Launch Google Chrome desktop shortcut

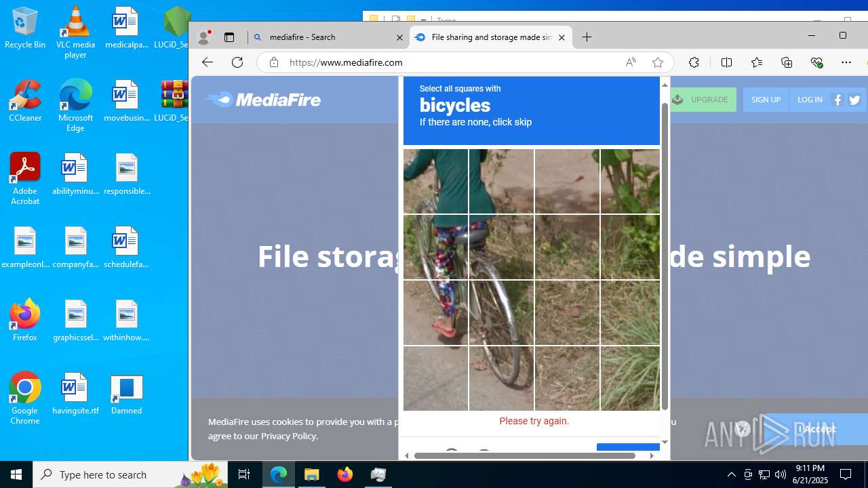(x=25, y=399)
